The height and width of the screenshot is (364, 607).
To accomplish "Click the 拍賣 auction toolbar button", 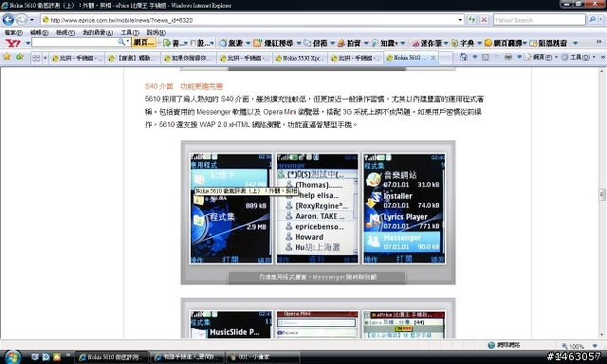I will 349,43.
